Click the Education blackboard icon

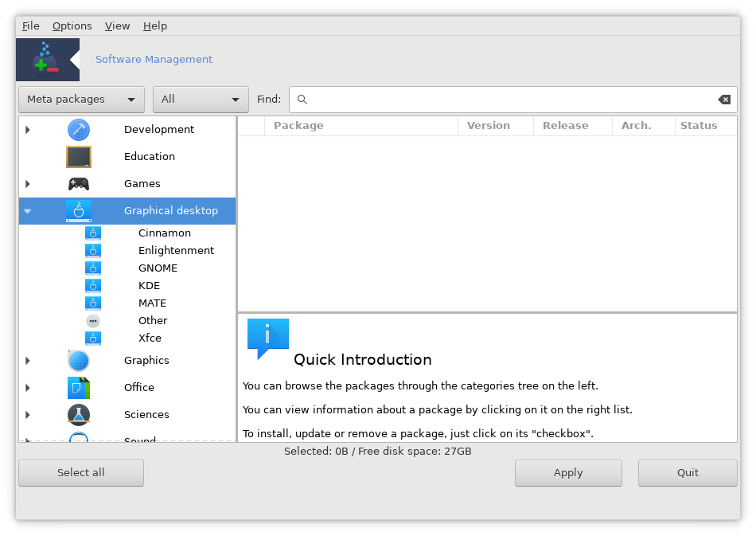[79, 157]
